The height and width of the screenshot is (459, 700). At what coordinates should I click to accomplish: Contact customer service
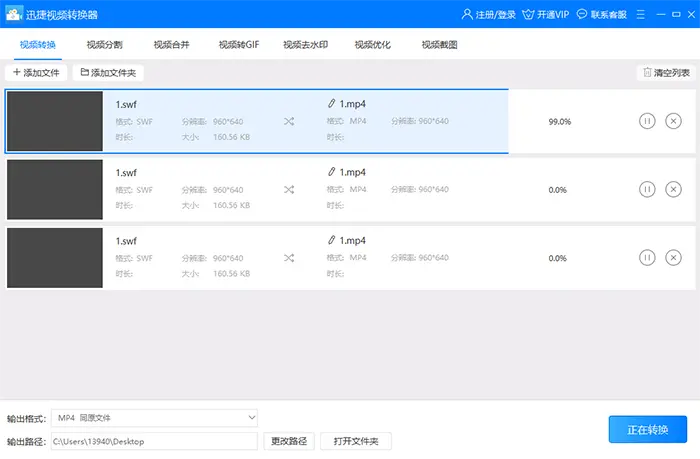(x=601, y=15)
